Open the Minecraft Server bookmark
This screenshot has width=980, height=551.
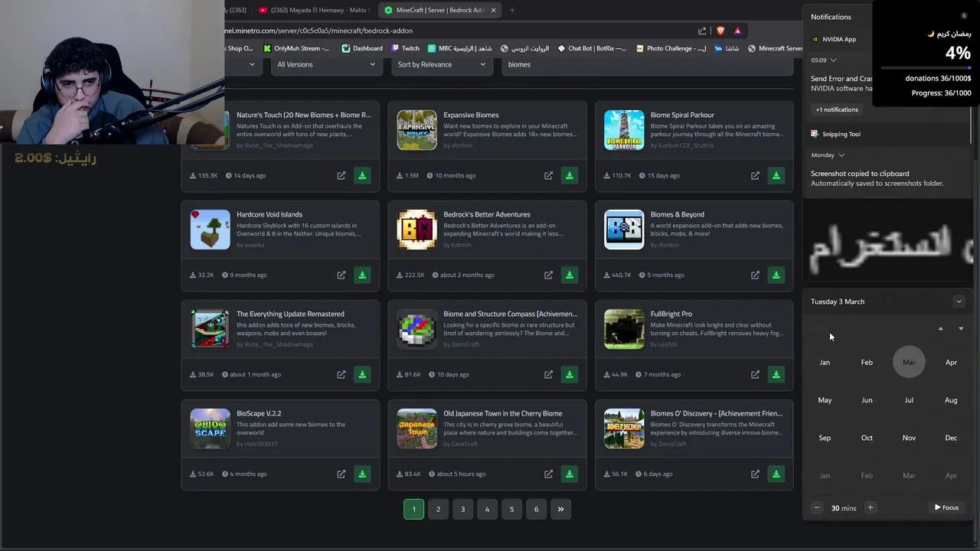[775, 48]
